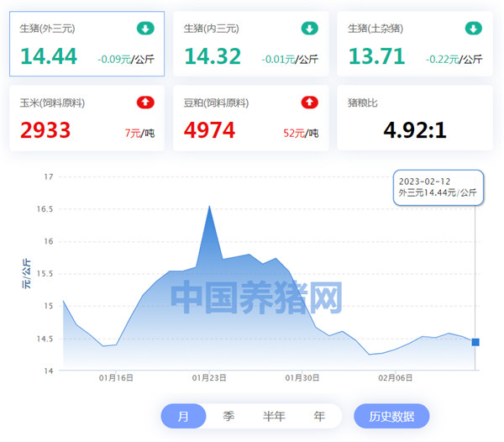Select the 生猪(土杂猪) price card
The width and height of the screenshot is (504, 442).
click(415, 44)
